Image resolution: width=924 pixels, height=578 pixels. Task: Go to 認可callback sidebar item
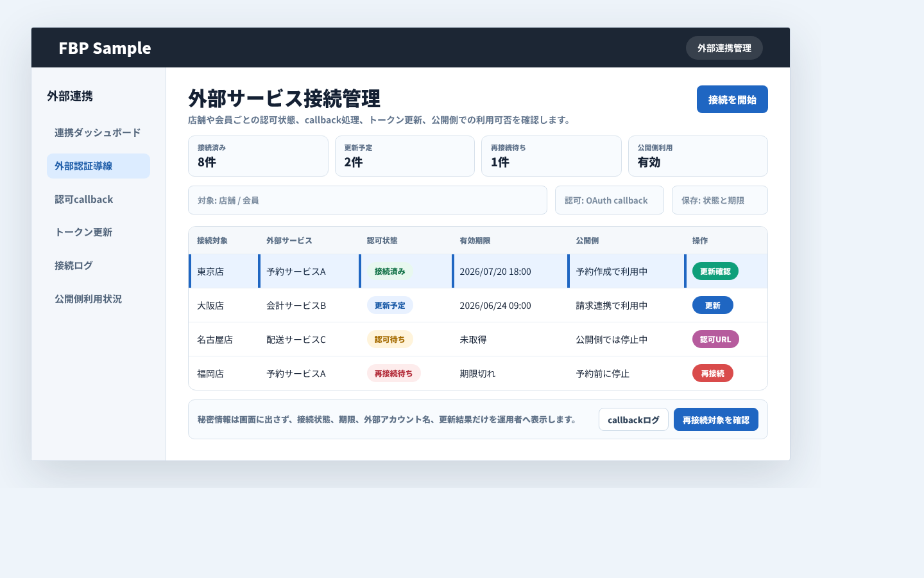(98, 199)
